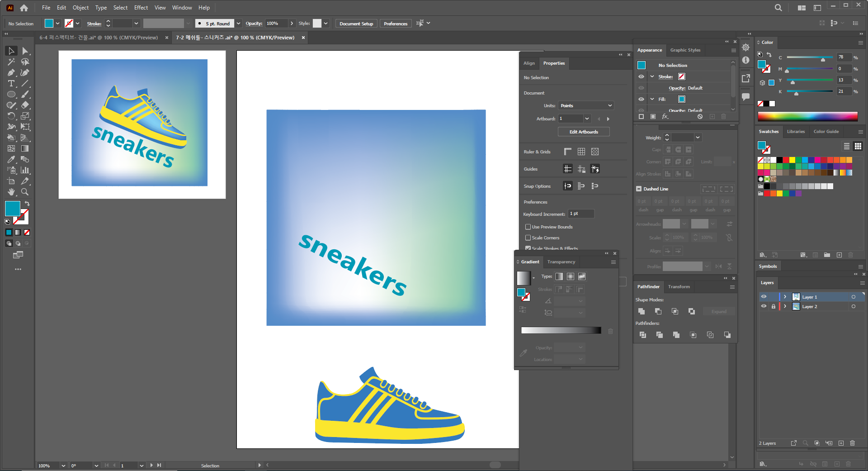Unlock Layer 2 via lock icon

774,306
